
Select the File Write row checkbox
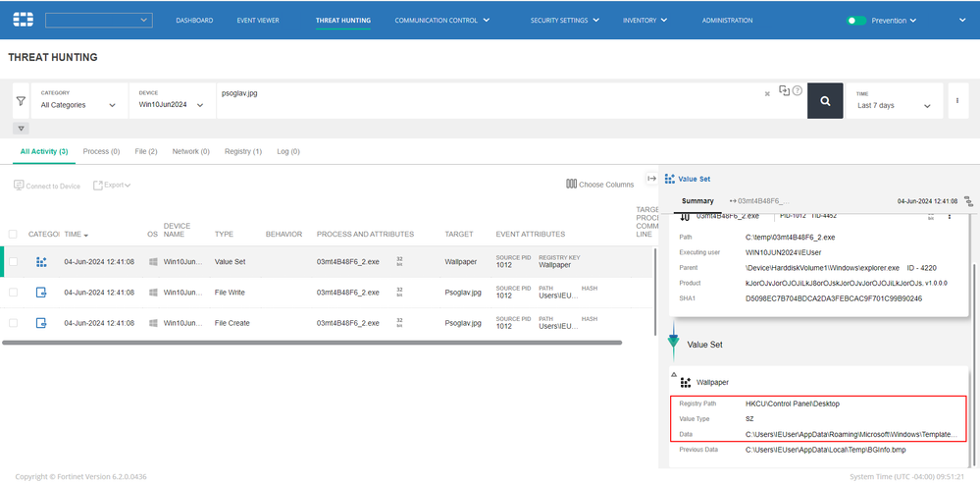[13, 293]
